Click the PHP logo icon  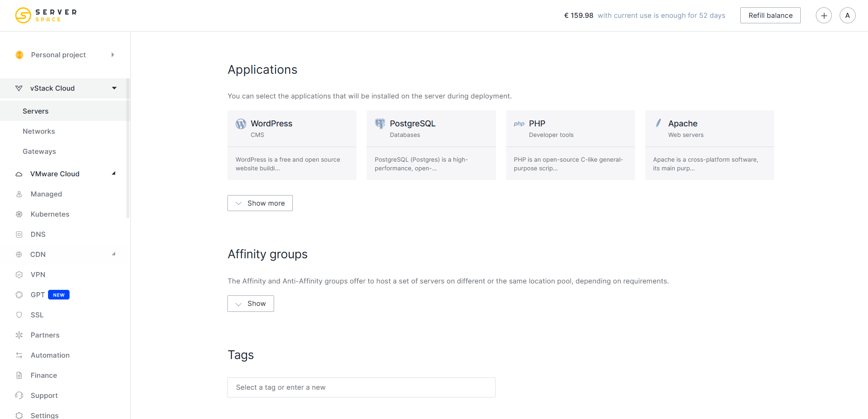pos(519,124)
